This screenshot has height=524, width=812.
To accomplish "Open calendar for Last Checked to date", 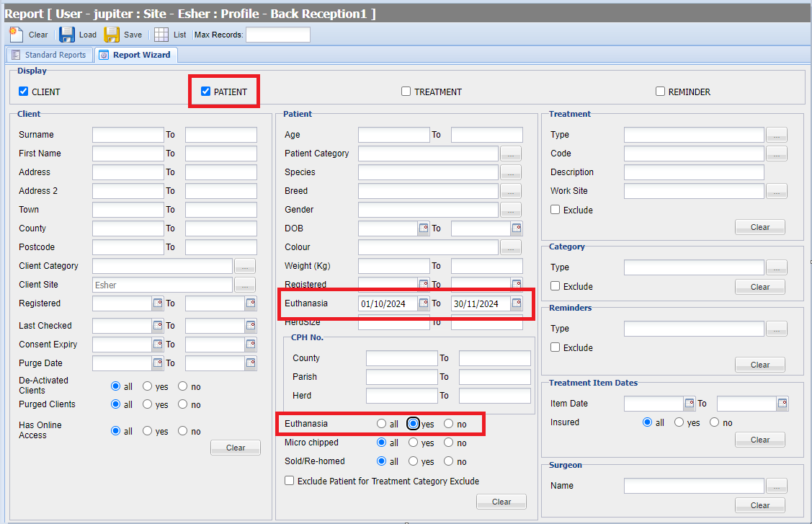I will point(251,326).
